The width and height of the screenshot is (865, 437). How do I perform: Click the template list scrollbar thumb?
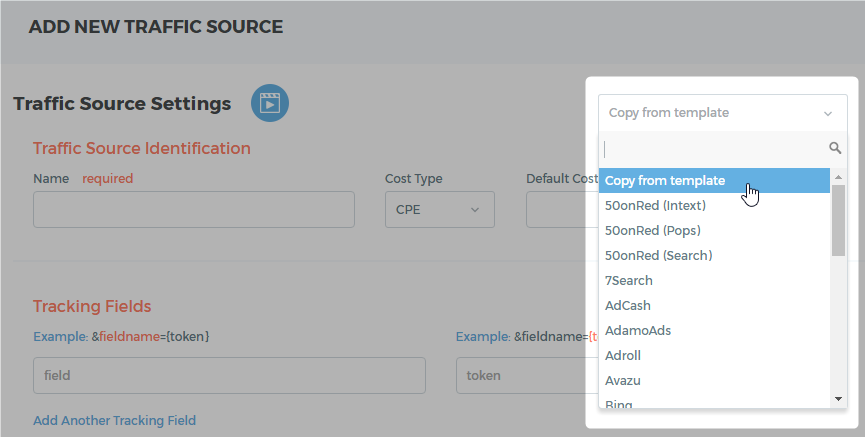[x=839, y=220]
